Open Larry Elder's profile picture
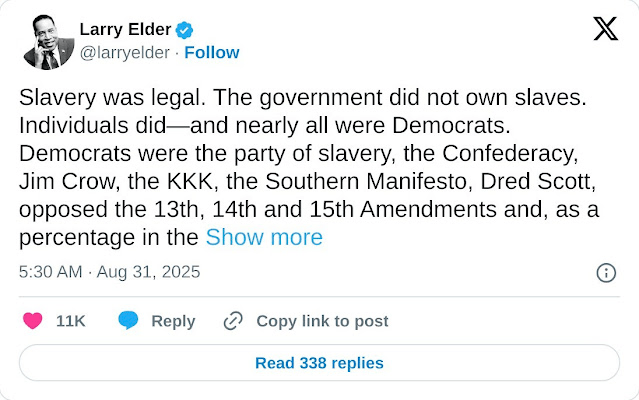The image size is (639, 400). (x=45, y=41)
